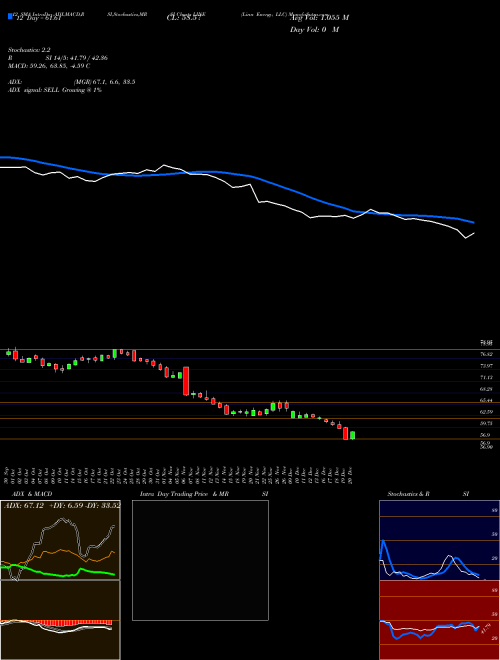Open the blue Stochastics chart panel

click(x=439, y=540)
